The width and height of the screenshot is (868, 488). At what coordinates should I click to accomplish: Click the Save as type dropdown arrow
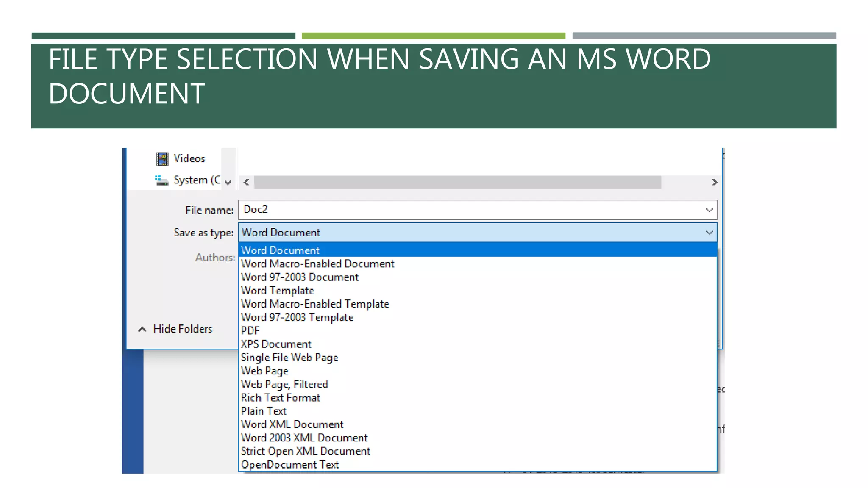[x=709, y=232]
